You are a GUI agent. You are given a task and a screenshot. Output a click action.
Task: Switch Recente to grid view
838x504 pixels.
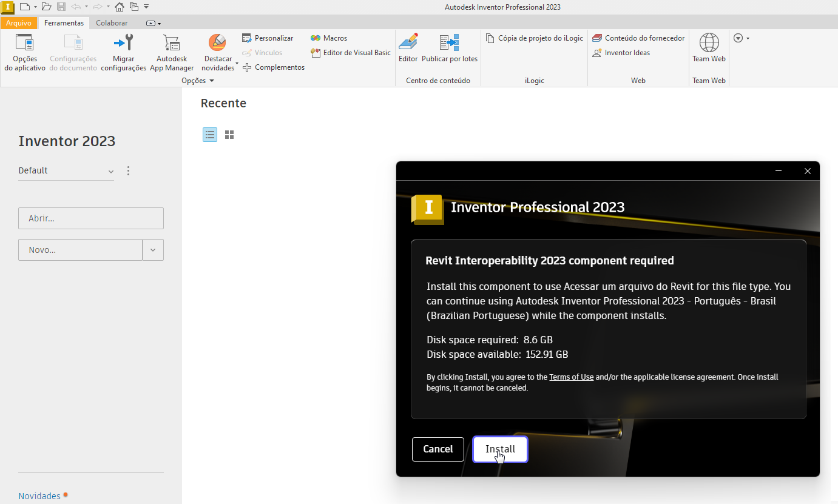229,135
